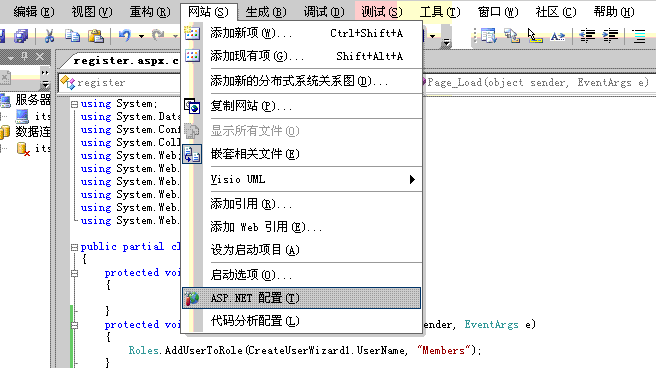Choose 添加新项(W)... menu entry
This screenshot has height=368, width=656.
click(x=302, y=33)
